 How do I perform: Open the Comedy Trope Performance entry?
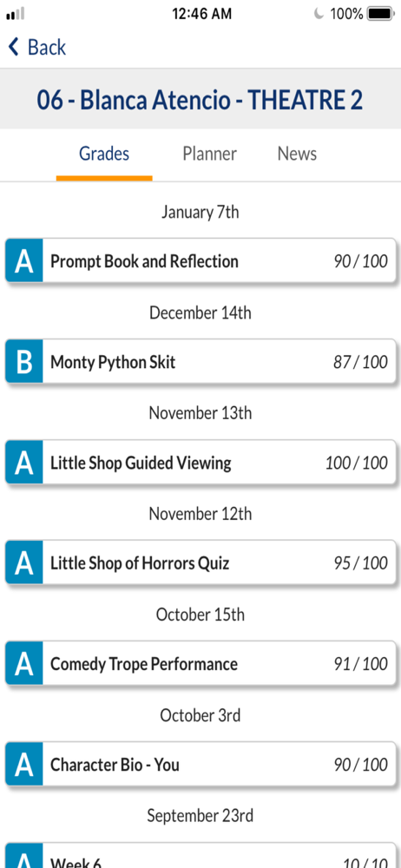pyautogui.click(x=201, y=664)
